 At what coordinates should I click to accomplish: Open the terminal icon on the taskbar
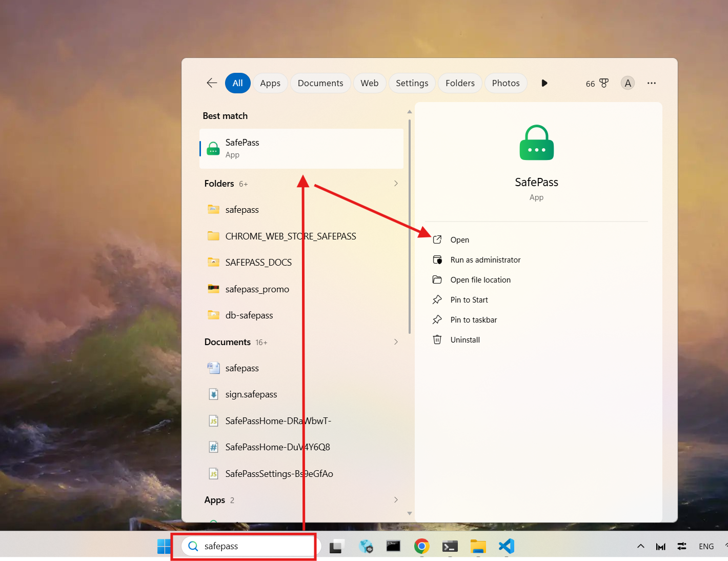[x=450, y=546]
